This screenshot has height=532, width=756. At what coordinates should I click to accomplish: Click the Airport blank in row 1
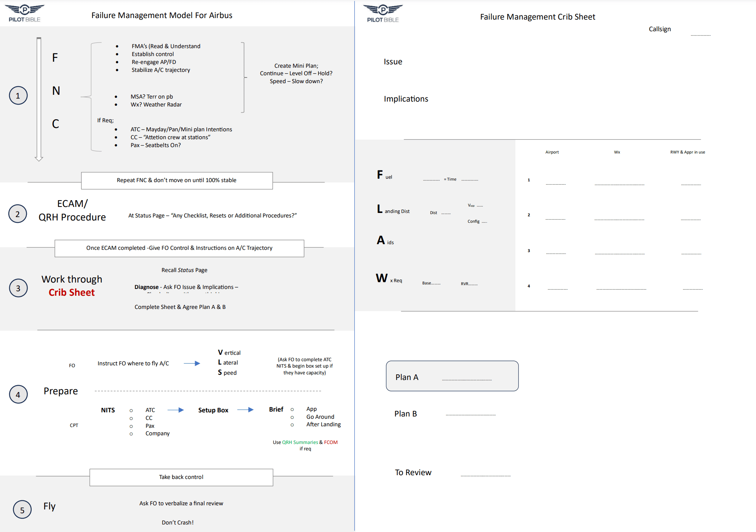[556, 184]
